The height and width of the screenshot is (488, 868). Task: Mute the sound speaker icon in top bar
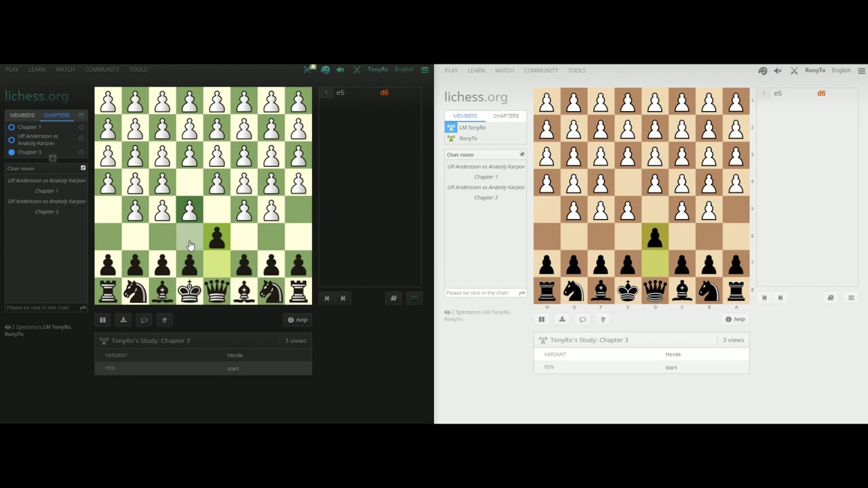(x=340, y=69)
